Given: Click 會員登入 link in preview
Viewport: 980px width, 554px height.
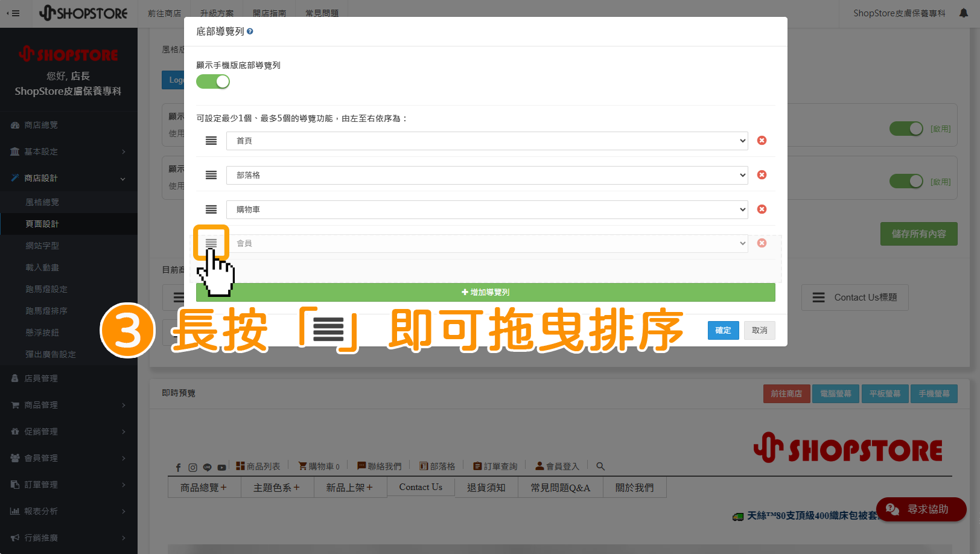Looking at the screenshot, I should (557, 466).
